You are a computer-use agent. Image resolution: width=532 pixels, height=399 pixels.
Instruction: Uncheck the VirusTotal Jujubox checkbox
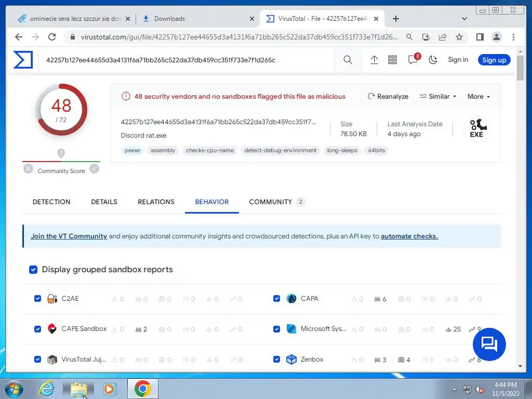(37, 360)
